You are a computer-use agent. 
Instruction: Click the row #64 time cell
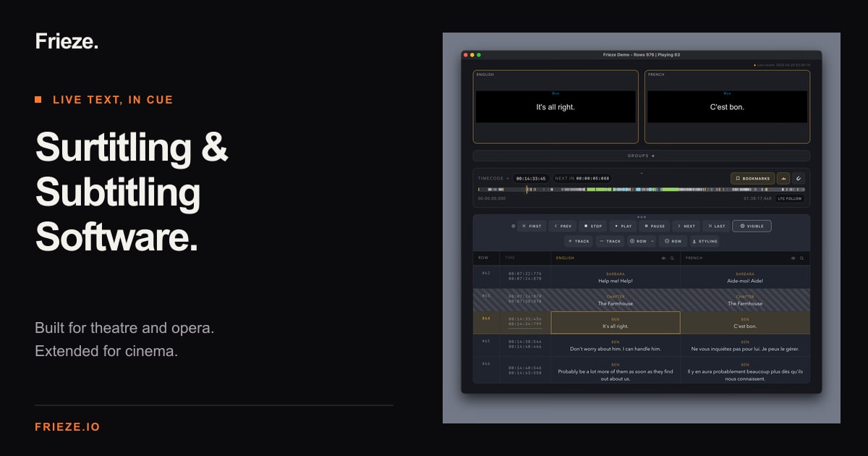(524, 323)
